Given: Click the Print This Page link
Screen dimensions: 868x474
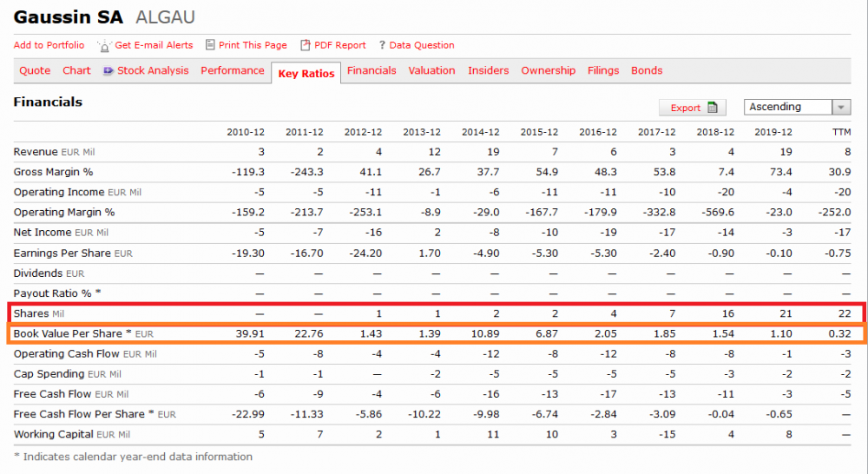Looking at the screenshot, I should click(253, 45).
